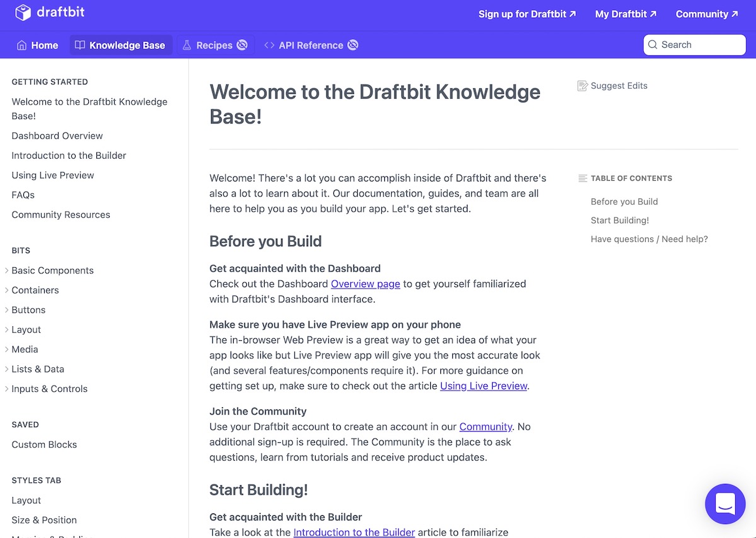
Task: Open the API Reference tab
Action: coord(311,45)
